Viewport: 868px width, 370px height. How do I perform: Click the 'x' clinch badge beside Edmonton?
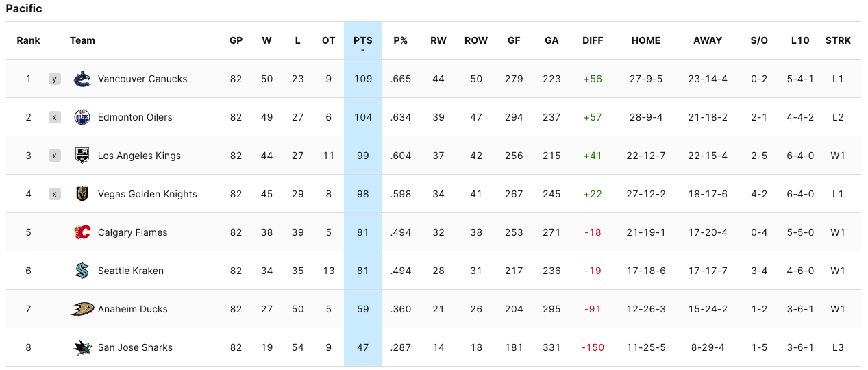[x=55, y=117]
